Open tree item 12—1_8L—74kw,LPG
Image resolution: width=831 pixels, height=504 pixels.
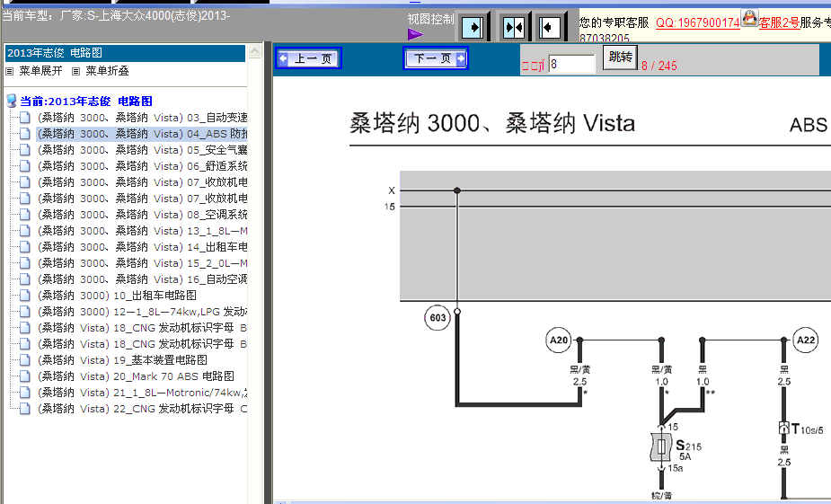(142, 312)
